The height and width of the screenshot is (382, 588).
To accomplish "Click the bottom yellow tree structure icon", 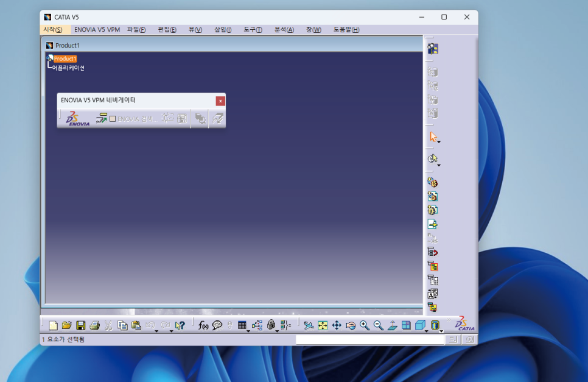I will pyautogui.click(x=432, y=307).
